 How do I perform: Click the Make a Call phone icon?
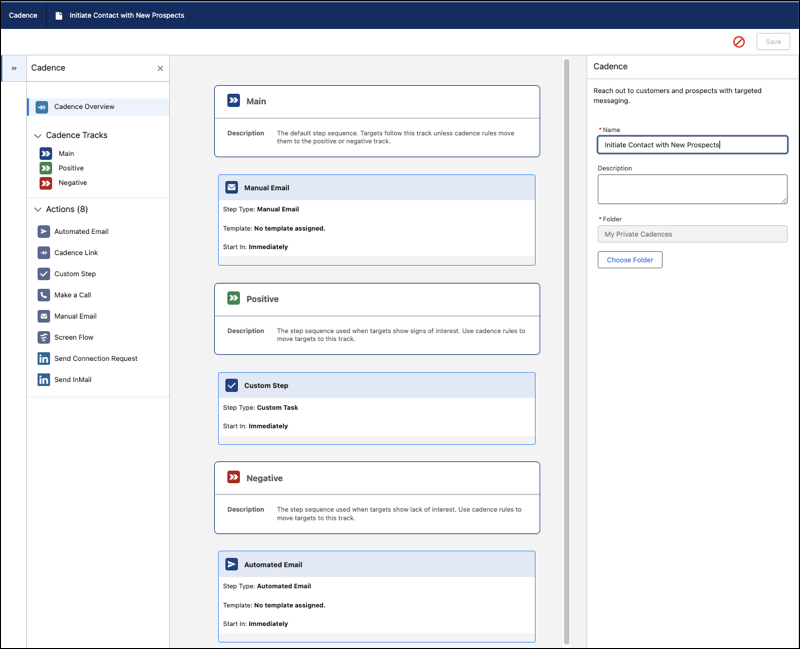[44, 295]
